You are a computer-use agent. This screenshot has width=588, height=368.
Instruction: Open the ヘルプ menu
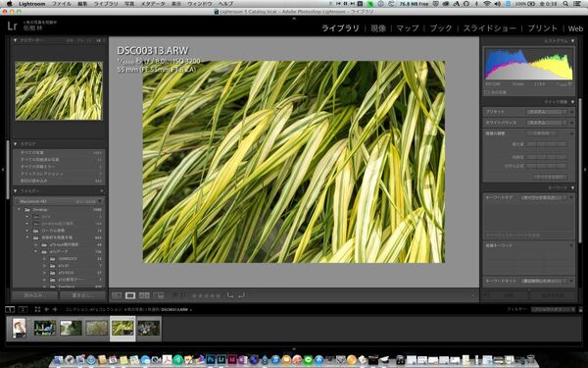point(225,3)
